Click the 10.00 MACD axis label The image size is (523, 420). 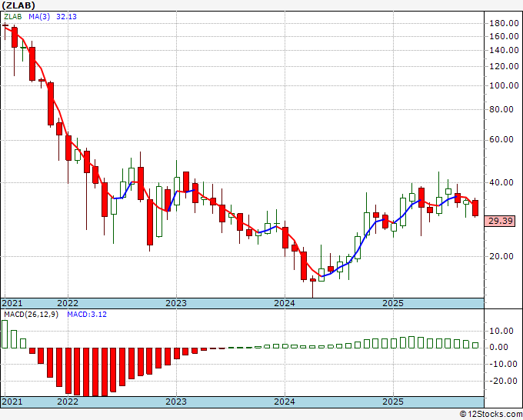[501, 331]
